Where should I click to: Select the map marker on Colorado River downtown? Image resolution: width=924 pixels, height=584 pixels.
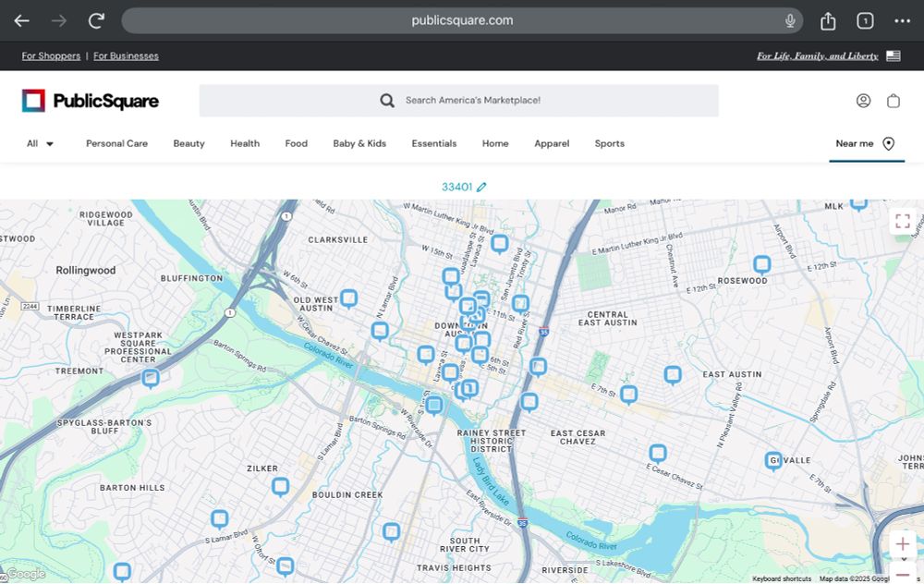pyautogui.click(x=434, y=406)
